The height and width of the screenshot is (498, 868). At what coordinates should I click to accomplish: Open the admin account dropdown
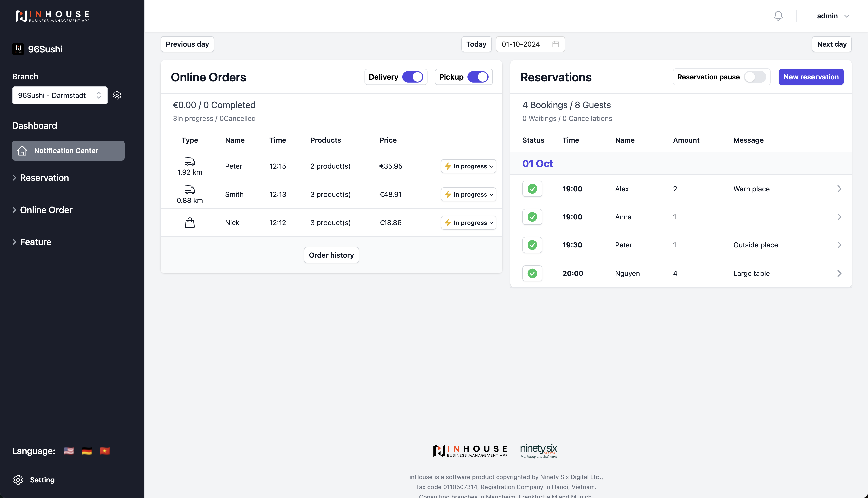pyautogui.click(x=833, y=16)
